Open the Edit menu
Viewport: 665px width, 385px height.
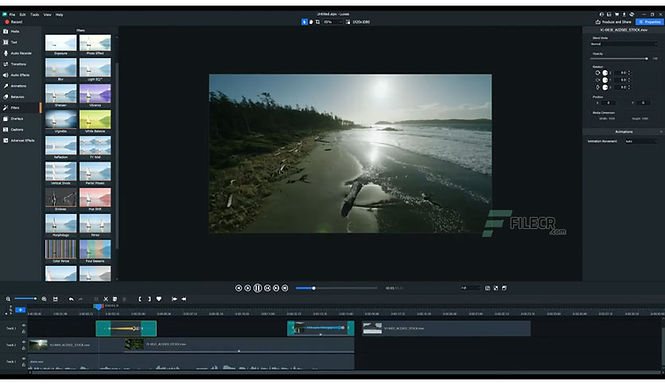(x=22, y=14)
